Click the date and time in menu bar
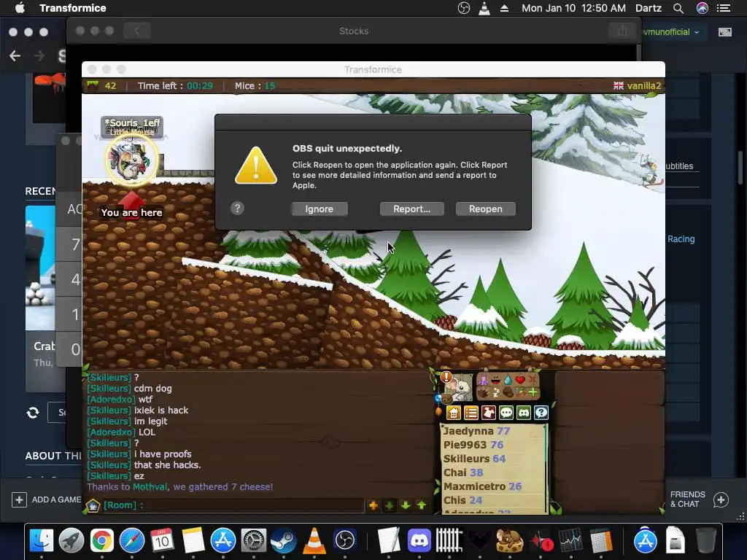 click(x=573, y=8)
